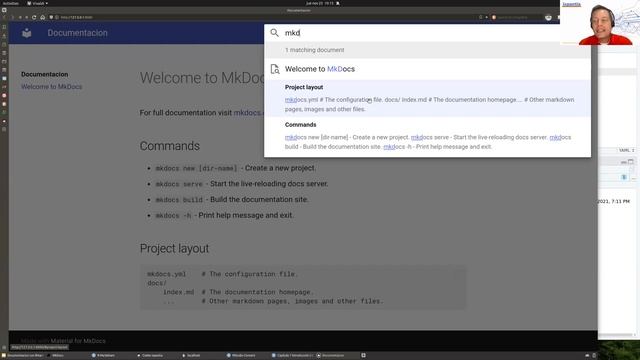Image resolution: width=640 pixels, height=360 pixels.
Task: Open the "Project layout" search result section
Action: (x=427, y=98)
